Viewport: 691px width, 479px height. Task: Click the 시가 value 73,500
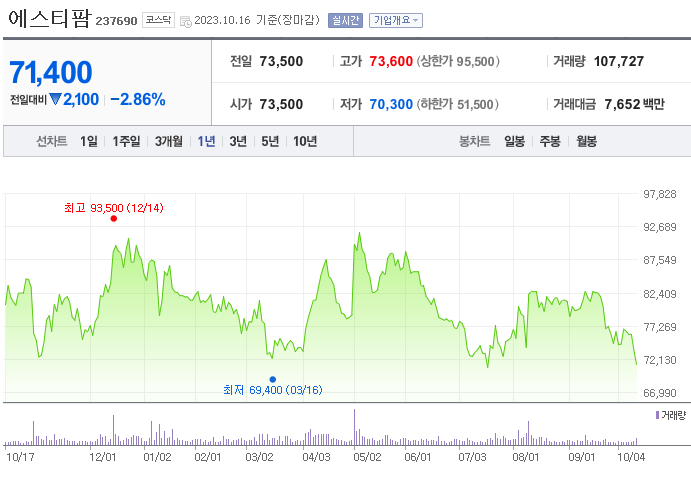point(281,104)
